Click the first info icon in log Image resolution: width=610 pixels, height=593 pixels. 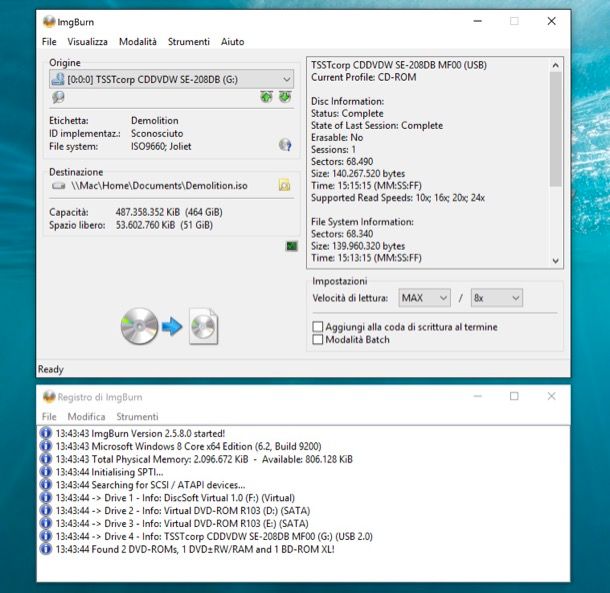pyautogui.click(x=46, y=433)
